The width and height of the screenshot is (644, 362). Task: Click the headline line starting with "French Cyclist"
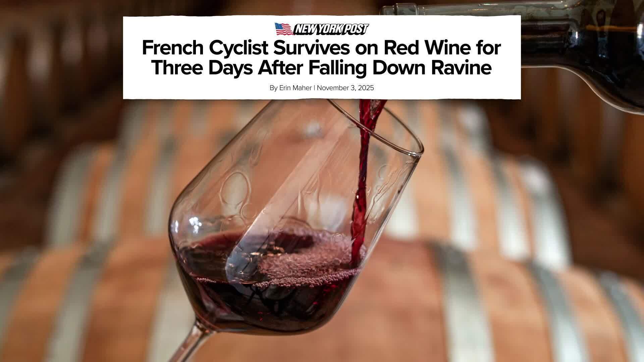[321, 48]
